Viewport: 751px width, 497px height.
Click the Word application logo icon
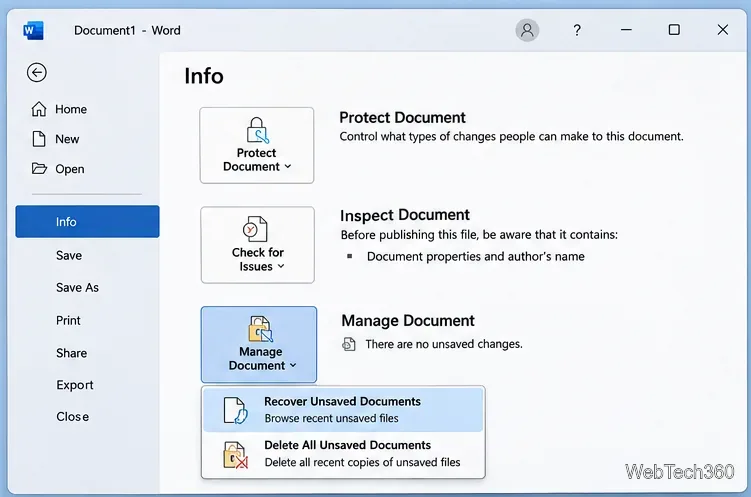(x=33, y=31)
